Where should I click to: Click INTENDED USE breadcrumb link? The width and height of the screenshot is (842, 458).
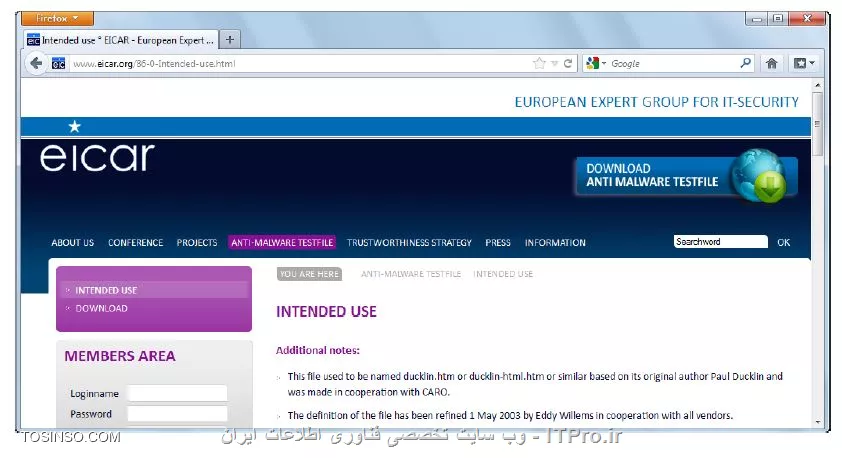tap(503, 274)
